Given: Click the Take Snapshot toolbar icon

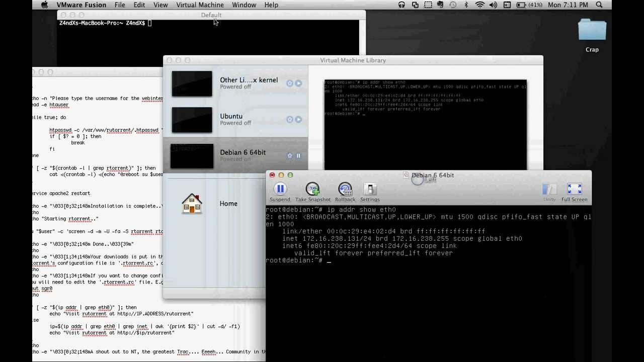Looking at the screenshot, I should pyautogui.click(x=312, y=189).
